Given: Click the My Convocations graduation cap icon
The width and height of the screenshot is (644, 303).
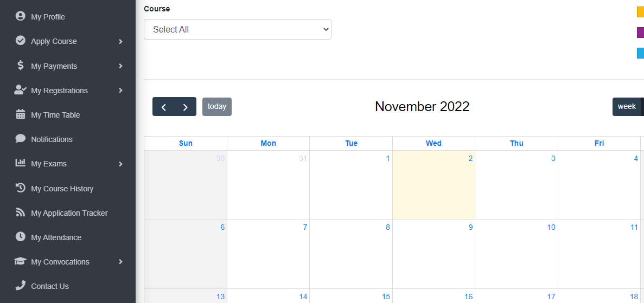Looking at the screenshot, I should 20,261.
